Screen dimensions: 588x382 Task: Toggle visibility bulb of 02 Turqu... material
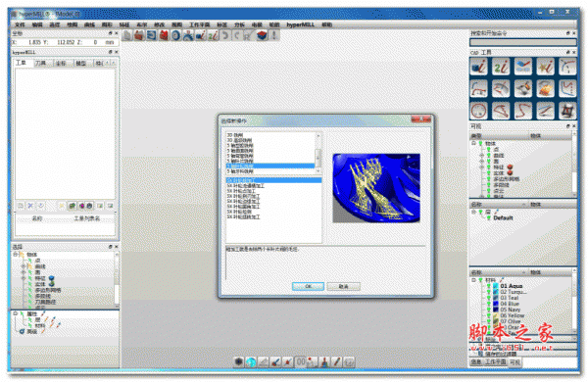point(489,292)
